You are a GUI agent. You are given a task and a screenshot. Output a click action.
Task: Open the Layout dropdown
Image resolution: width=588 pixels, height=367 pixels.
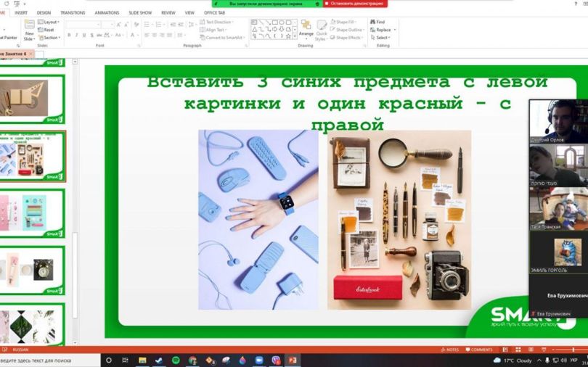49,22
